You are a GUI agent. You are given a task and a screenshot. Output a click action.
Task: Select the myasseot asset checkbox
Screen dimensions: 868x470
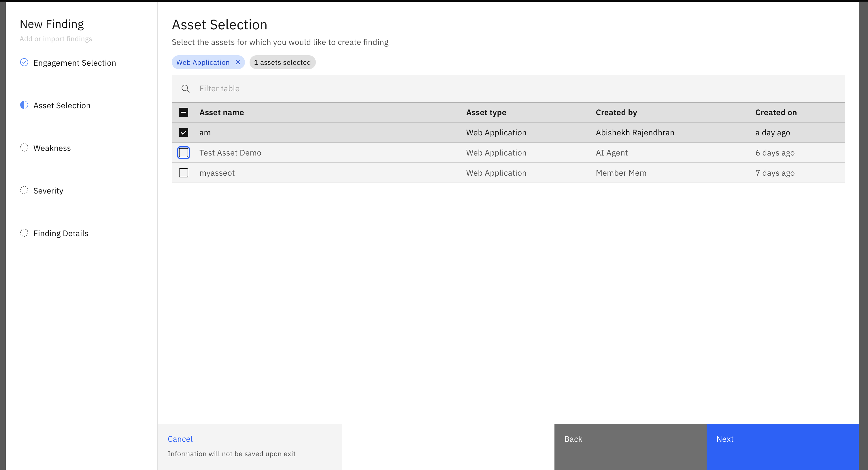click(x=184, y=173)
